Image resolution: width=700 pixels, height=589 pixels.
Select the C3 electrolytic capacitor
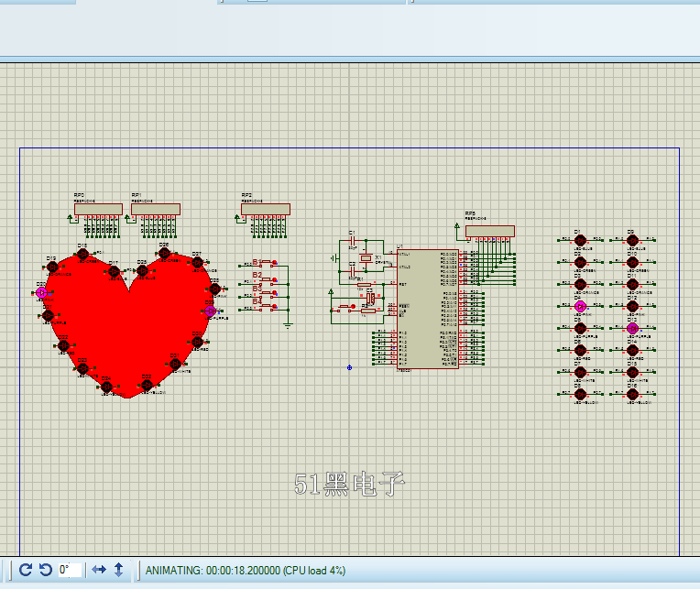tap(370, 298)
